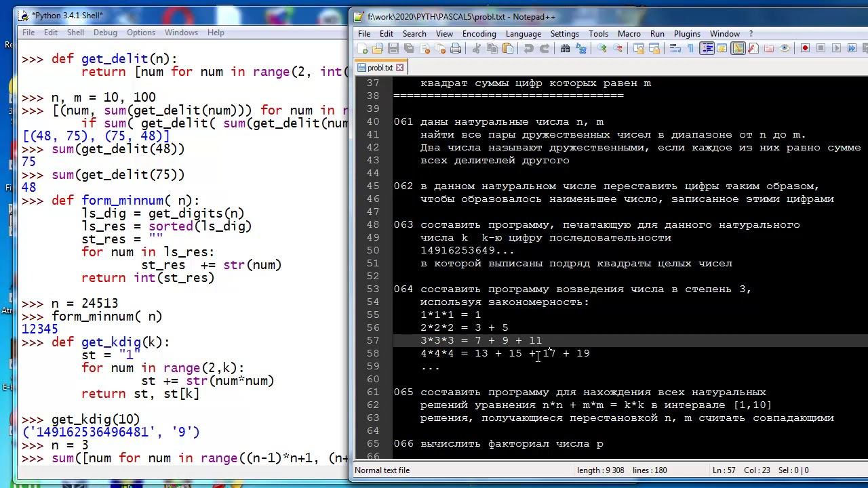Open the Language menu

point(524,34)
